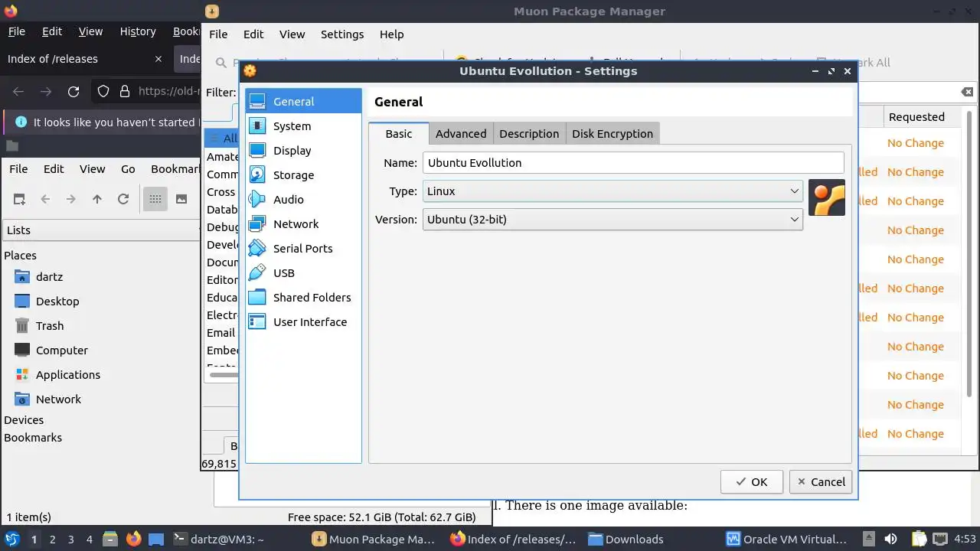The height and width of the screenshot is (551, 980).
Task: Expand the Bookmarks section in file manager sidebar
Action: pyautogui.click(x=33, y=438)
